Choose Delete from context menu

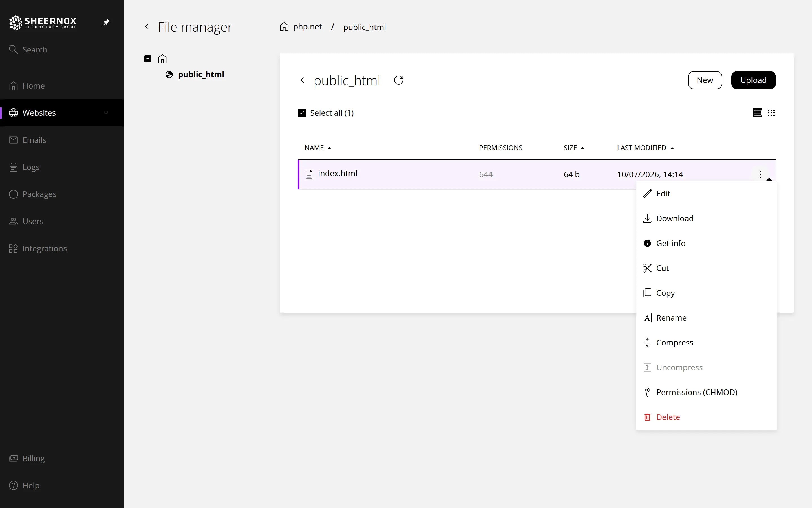click(706, 417)
